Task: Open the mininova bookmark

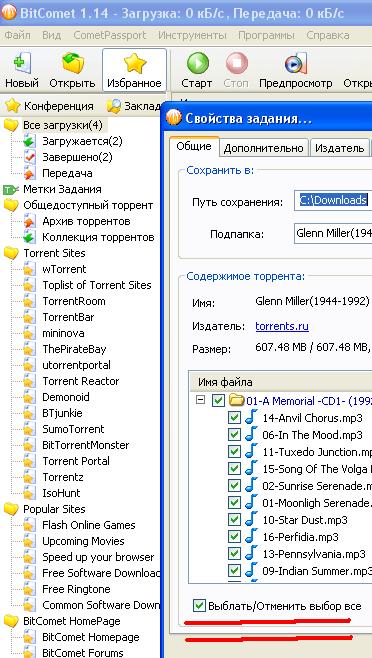Action: (x=63, y=333)
